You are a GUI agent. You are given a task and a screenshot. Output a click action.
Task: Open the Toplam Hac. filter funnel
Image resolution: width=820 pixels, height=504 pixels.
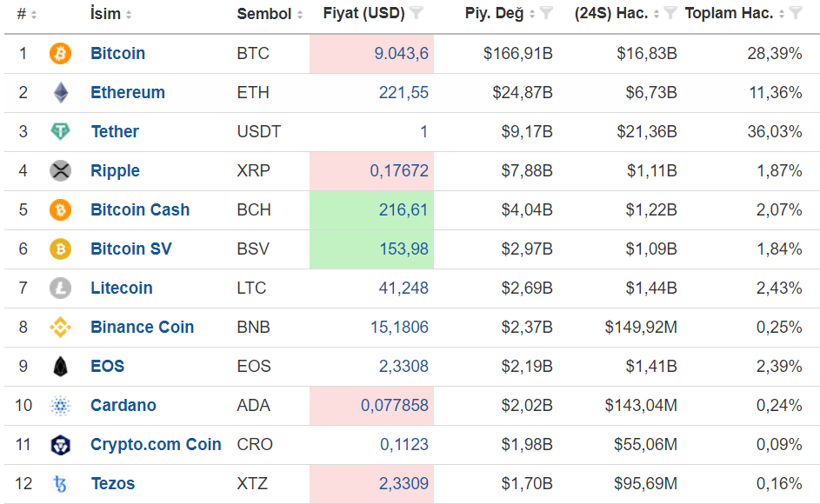pos(795,13)
